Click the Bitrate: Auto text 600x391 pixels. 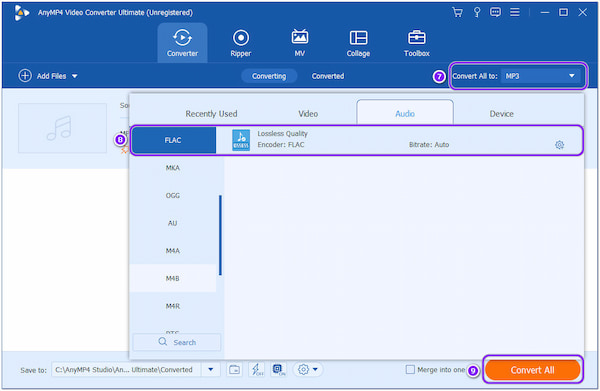[429, 145]
